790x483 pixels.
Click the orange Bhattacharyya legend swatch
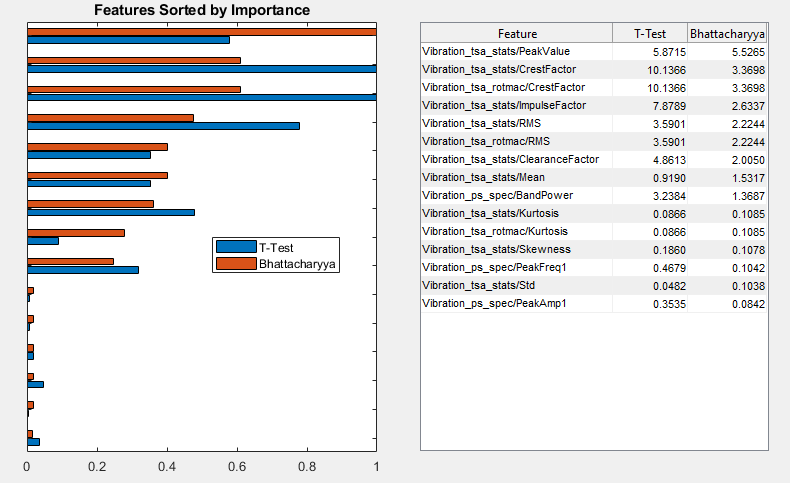236,264
